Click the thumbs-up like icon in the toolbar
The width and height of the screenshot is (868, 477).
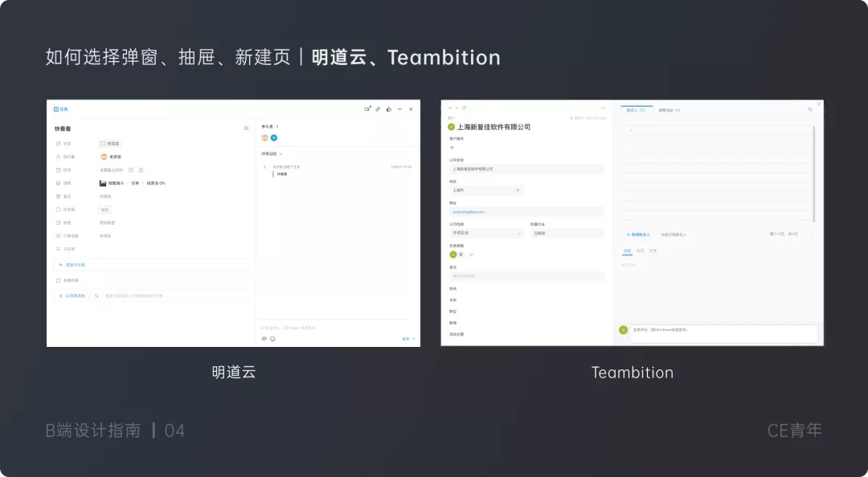(389, 109)
